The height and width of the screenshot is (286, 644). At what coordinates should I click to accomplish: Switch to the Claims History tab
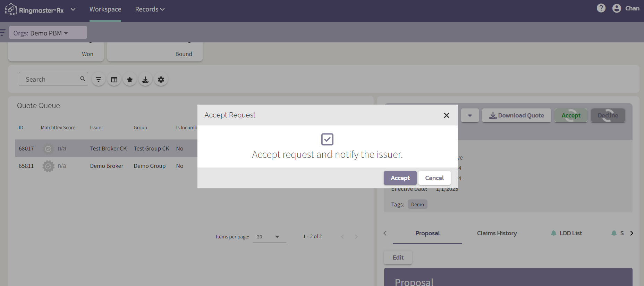click(497, 233)
